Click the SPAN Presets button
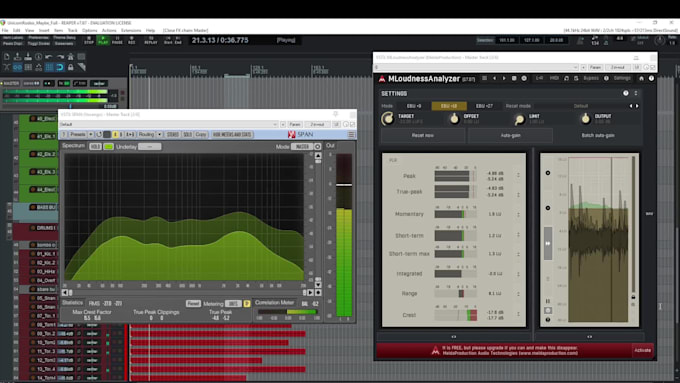 [78, 135]
